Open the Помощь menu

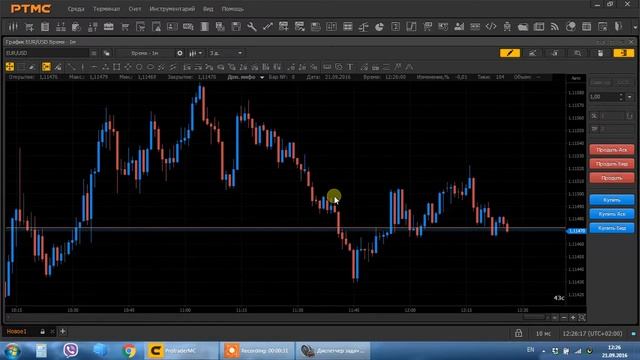pos(233,9)
